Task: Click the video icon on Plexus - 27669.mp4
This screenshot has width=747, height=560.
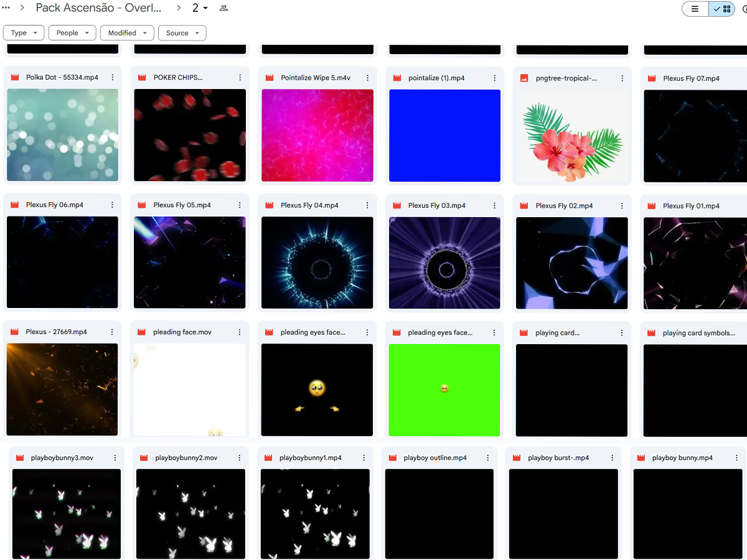Action: click(x=14, y=332)
